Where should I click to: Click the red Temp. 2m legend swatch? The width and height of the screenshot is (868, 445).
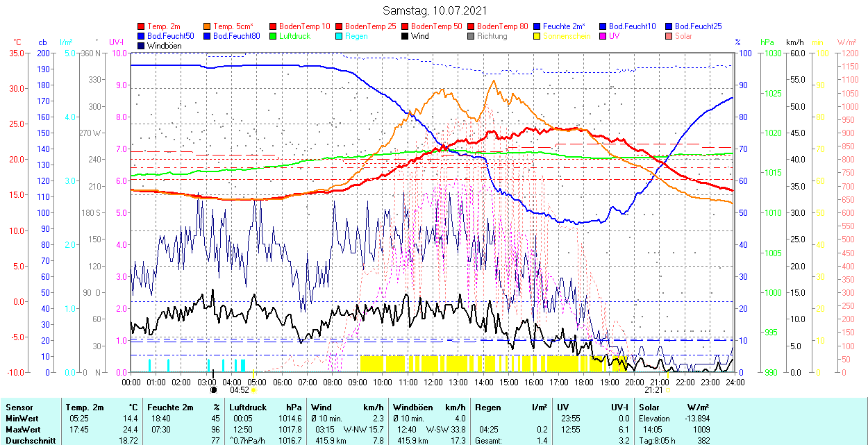tap(142, 26)
